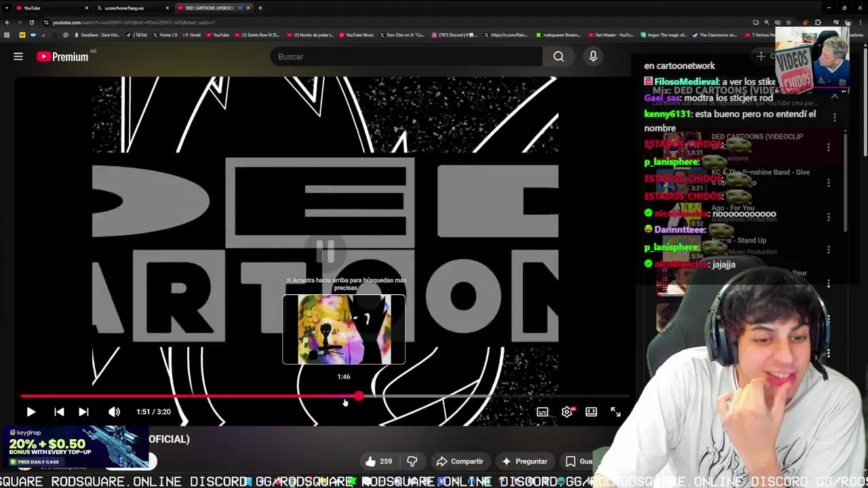This screenshot has width=868, height=488.
Task: Click the red progress bar scrubber handle
Action: (359, 396)
